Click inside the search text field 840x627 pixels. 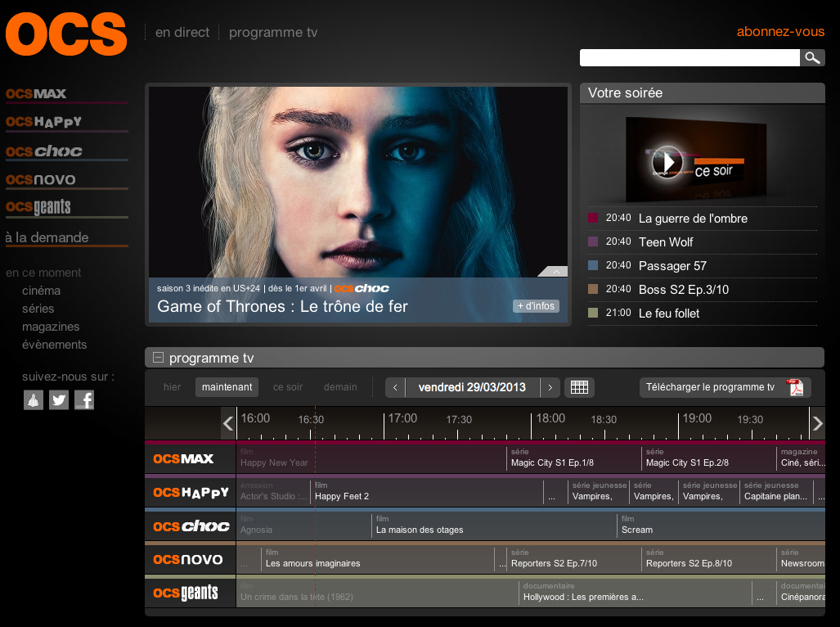point(690,57)
